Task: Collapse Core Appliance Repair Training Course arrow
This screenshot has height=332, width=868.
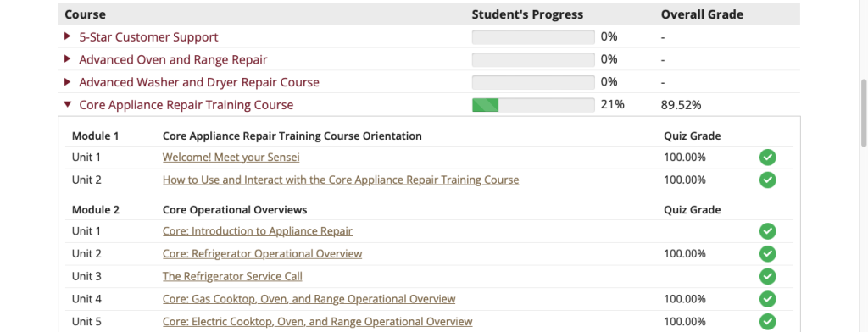Action: coord(68,104)
